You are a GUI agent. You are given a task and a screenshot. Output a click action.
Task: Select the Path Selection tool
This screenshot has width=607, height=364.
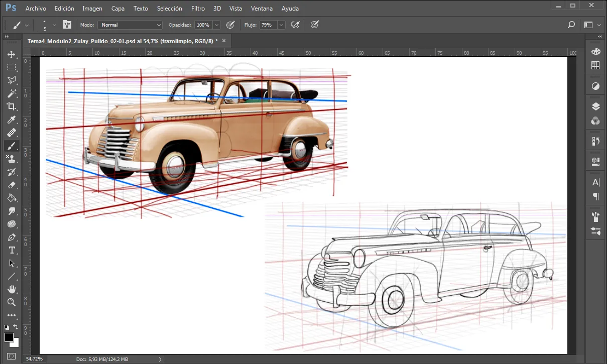coord(12,263)
